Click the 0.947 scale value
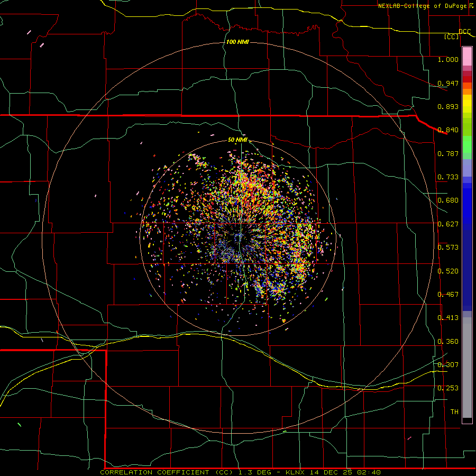 click(x=448, y=83)
